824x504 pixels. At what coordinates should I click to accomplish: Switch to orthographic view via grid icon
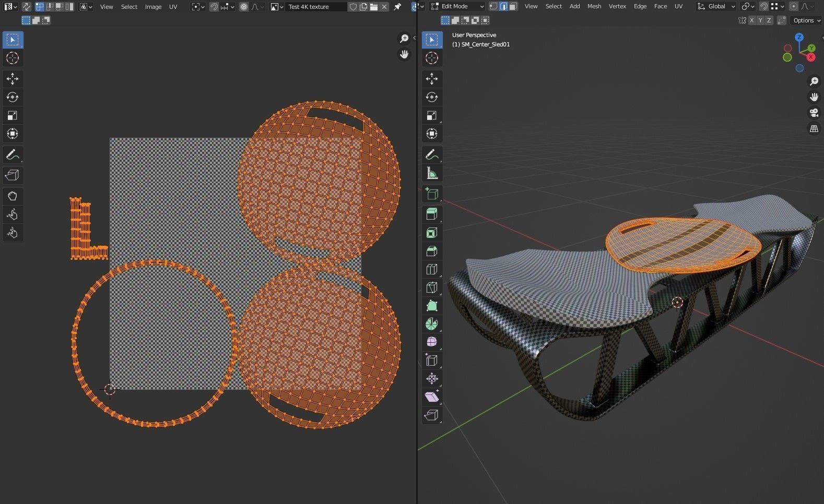click(x=814, y=128)
